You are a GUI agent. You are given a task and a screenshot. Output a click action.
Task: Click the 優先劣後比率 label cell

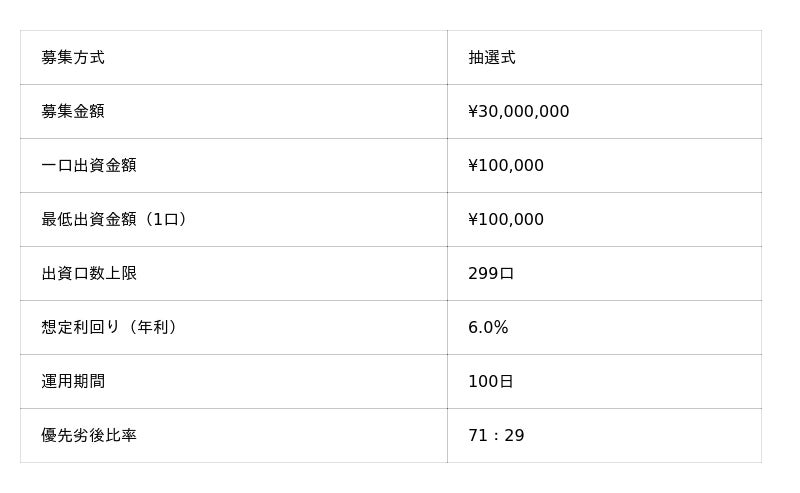point(89,436)
